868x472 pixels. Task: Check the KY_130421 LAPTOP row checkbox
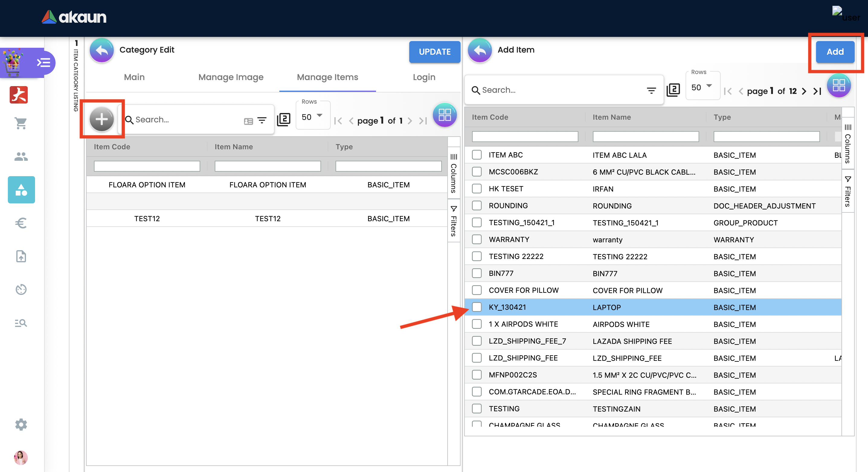(477, 307)
